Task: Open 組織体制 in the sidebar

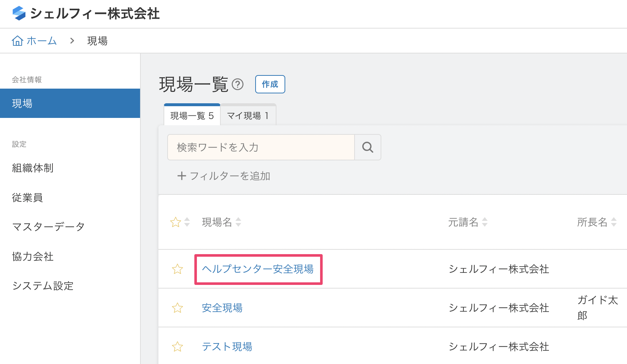Action: 33,168
